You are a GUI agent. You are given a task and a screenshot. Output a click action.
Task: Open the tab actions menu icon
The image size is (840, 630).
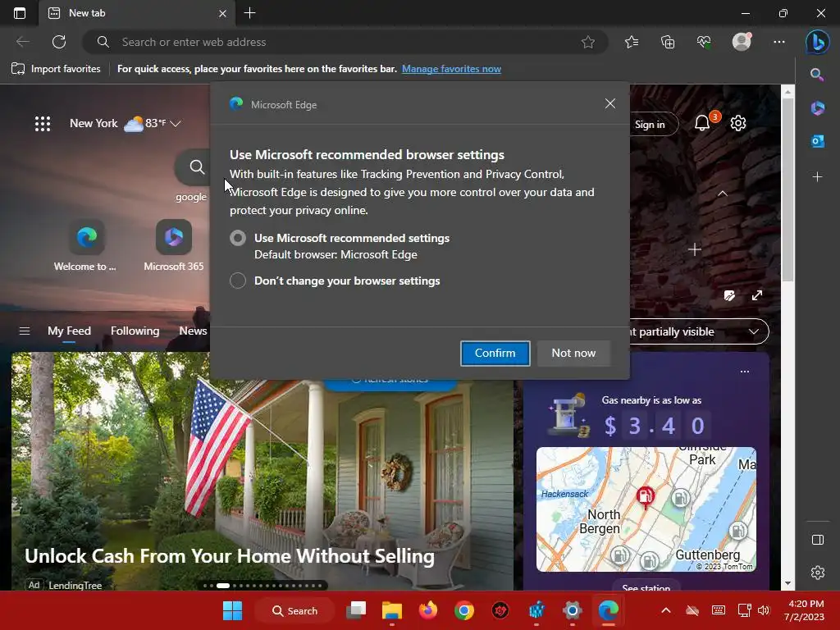20,13
